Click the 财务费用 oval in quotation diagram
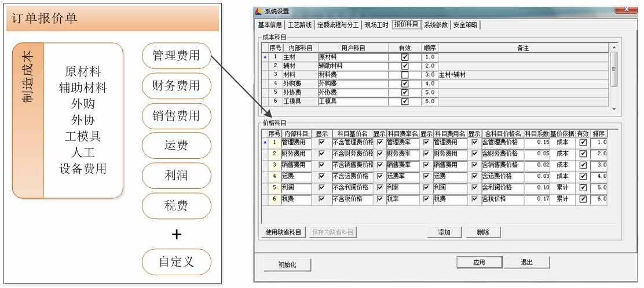Screen dimensions: 644x288 (176, 86)
